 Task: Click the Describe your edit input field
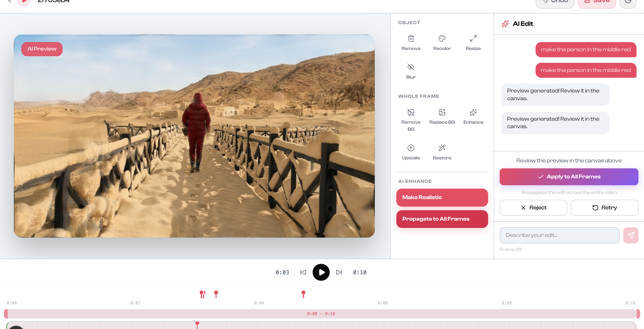[559, 235]
